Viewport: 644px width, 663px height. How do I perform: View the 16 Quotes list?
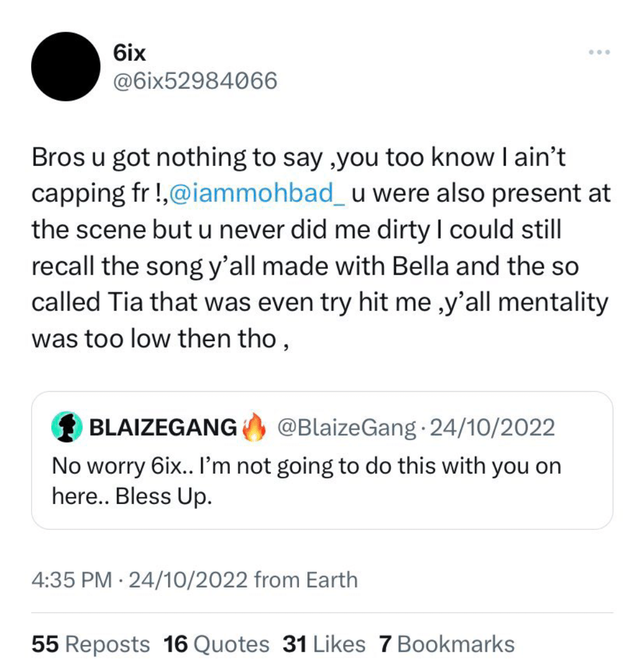pos(216,644)
